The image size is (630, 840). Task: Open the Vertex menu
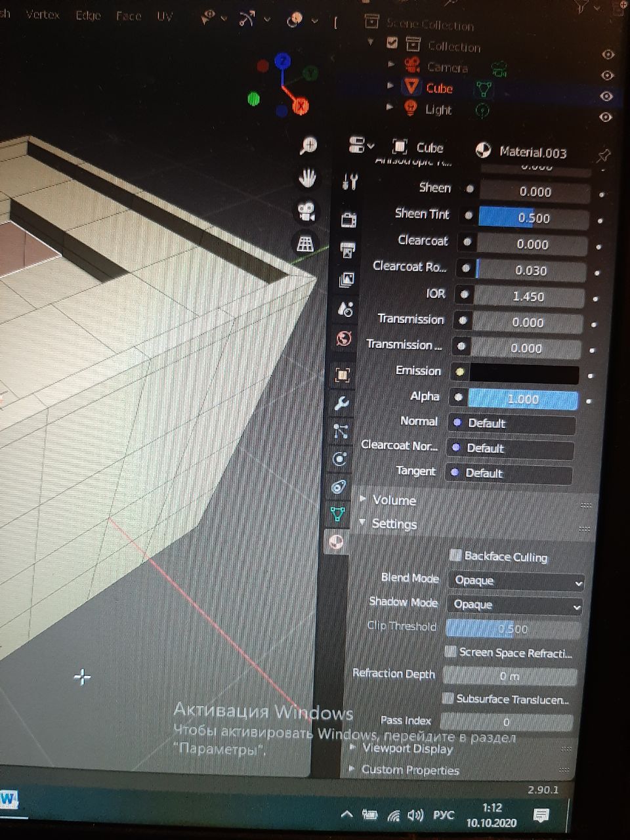[x=43, y=14]
